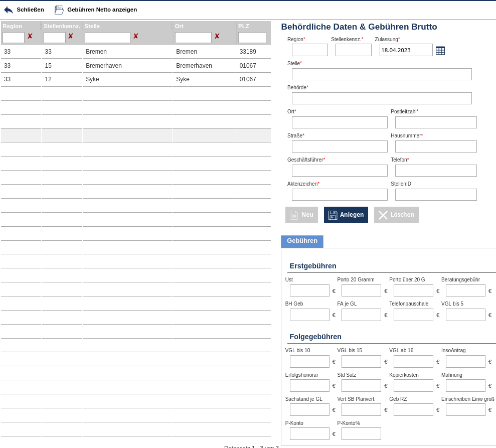Focus the Postleitzahl text field
The image size is (496, 448).
[435, 122]
